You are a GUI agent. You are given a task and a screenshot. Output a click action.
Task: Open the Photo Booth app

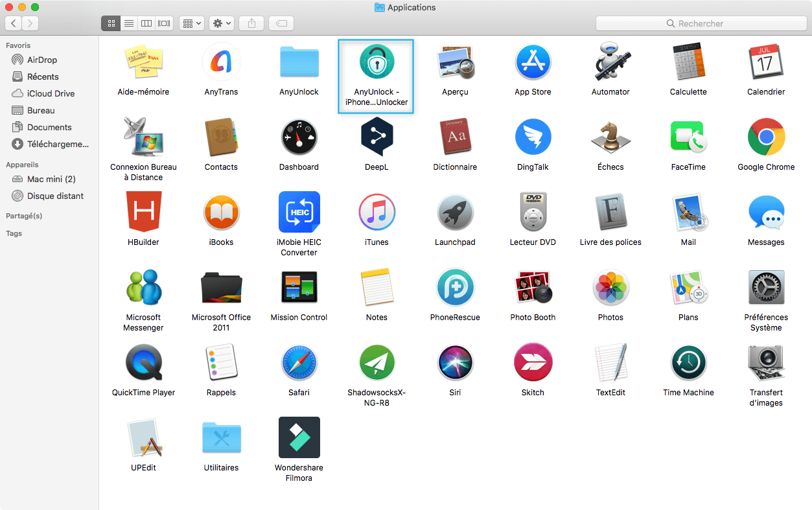pos(533,287)
